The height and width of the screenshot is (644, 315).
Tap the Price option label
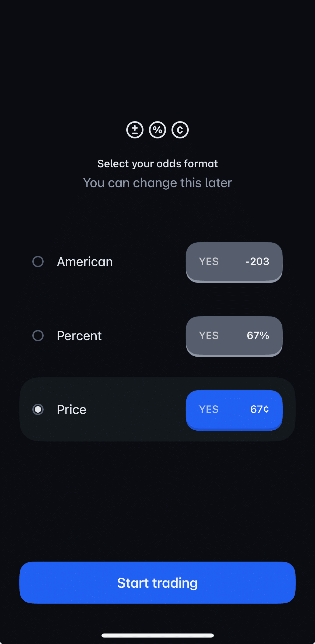point(72,410)
